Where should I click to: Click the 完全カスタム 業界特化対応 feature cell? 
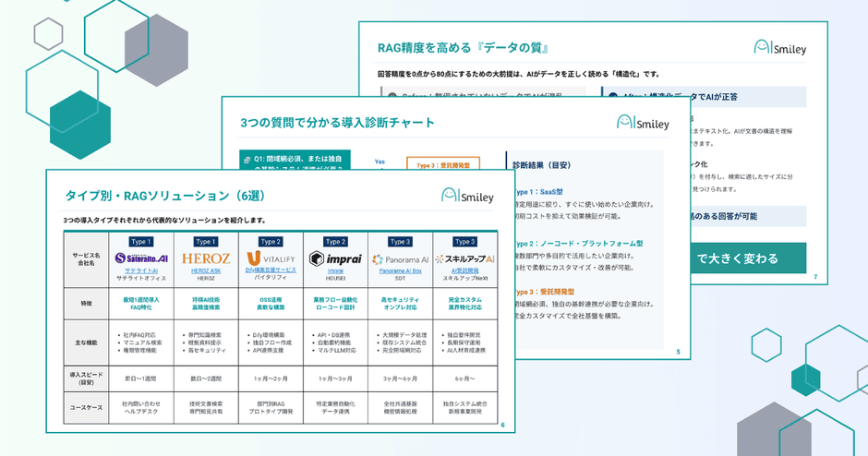[x=465, y=304]
